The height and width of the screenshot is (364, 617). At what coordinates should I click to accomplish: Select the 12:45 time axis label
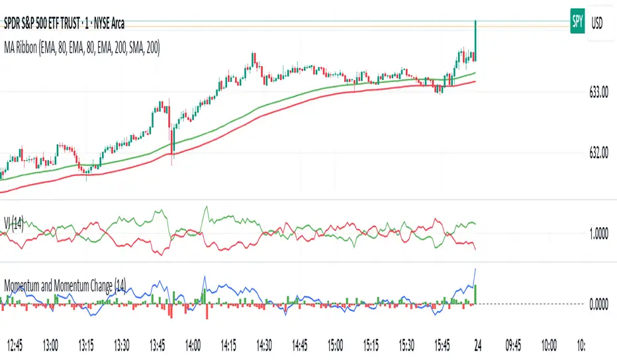(15, 345)
